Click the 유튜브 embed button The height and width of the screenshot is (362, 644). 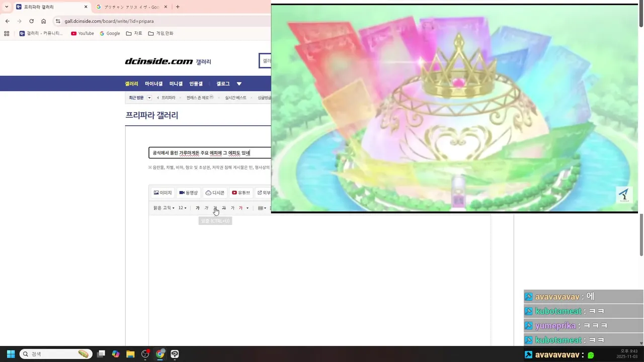pos(241,193)
